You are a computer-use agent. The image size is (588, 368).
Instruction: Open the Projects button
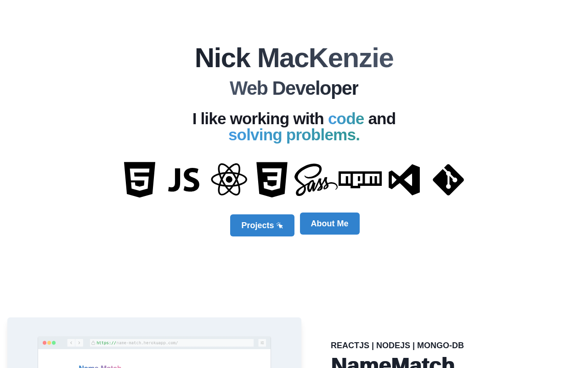(x=262, y=225)
